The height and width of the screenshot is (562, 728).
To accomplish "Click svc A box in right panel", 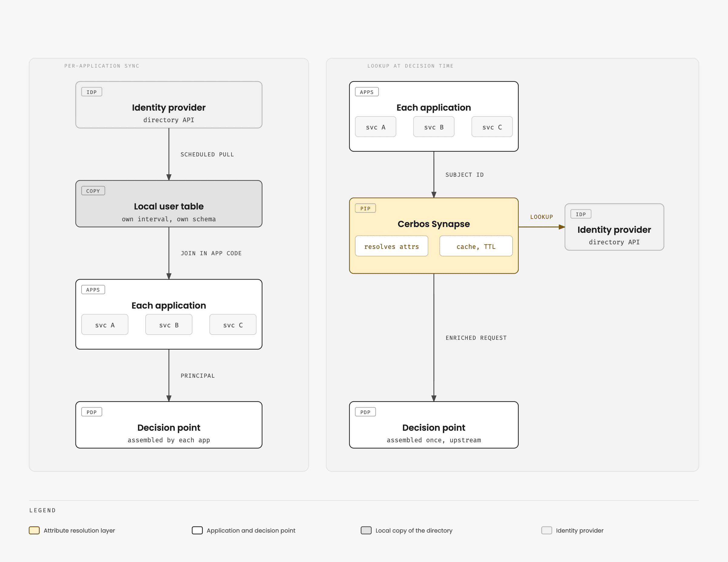I will (x=375, y=127).
